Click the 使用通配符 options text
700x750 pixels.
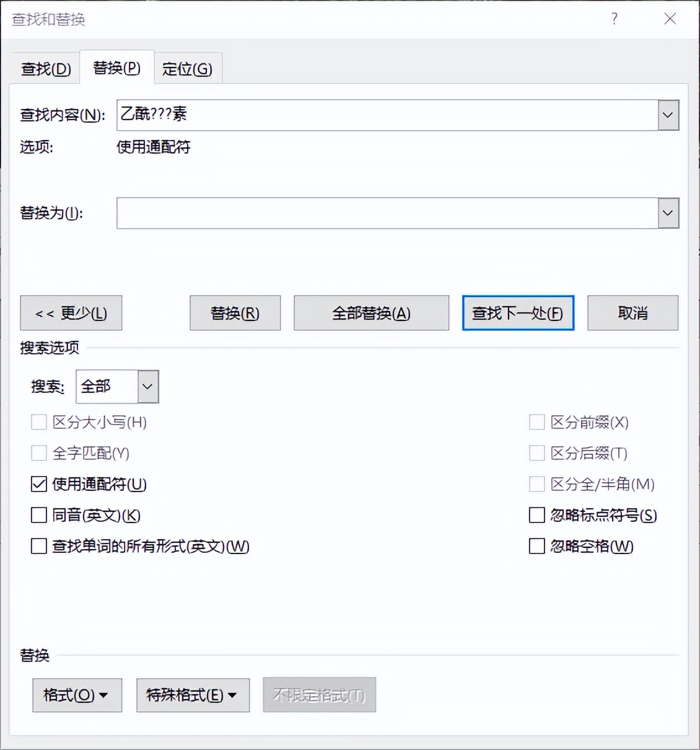click(154, 147)
